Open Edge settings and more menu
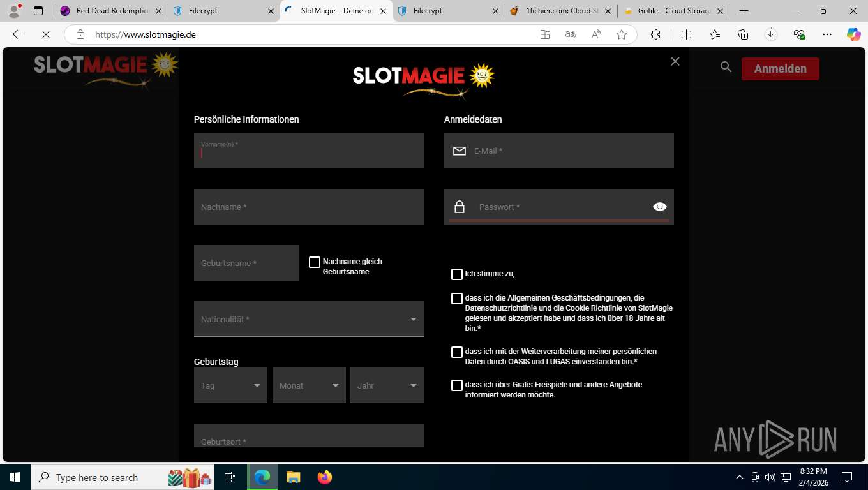868x490 pixels. tap(827, 34)
